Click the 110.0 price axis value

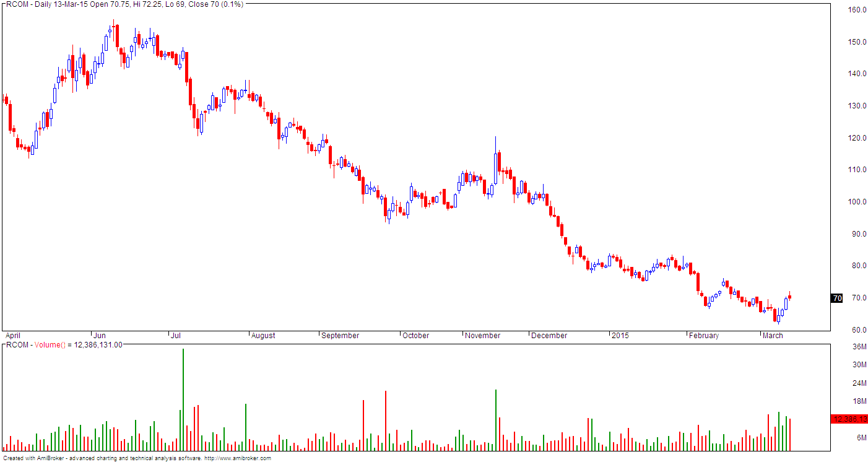[857, 170]
